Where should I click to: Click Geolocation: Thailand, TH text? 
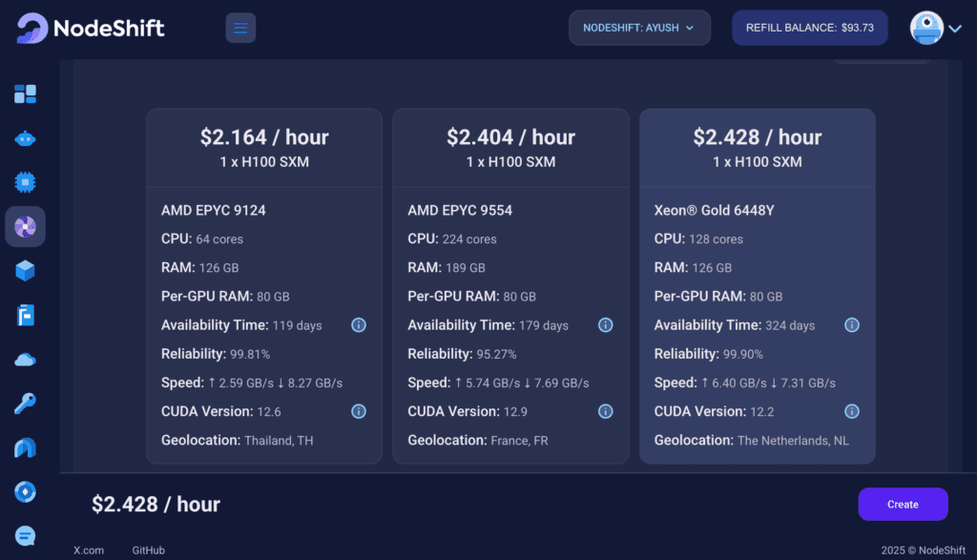(x=238, y=441)
